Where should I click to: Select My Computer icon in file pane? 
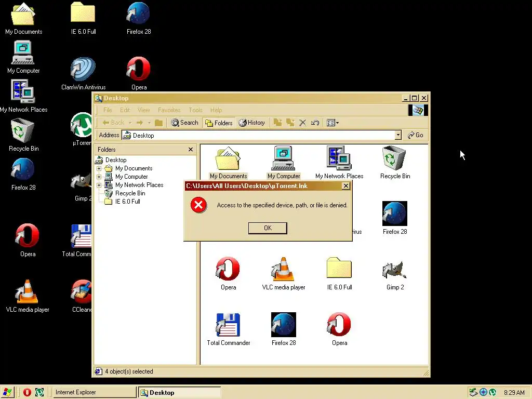[284, 163]
